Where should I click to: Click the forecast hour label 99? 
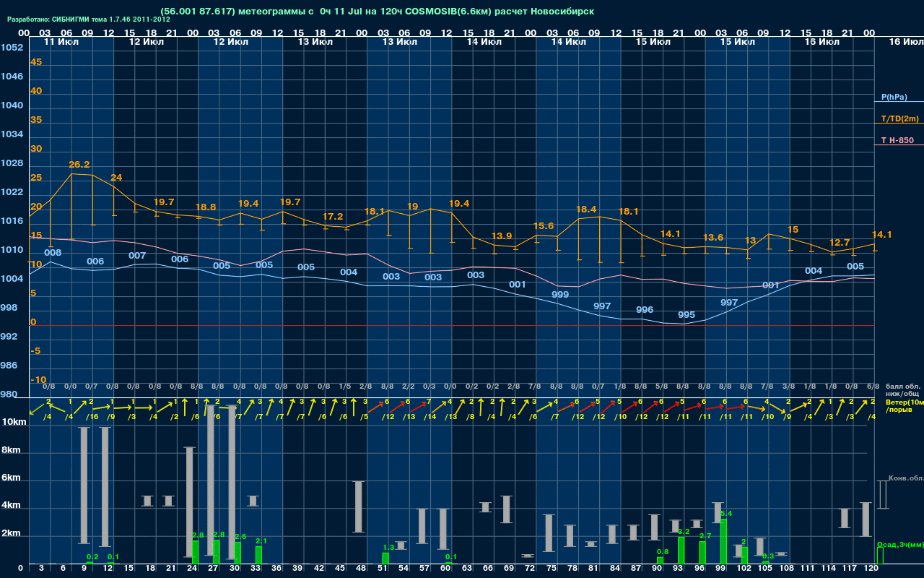(x=720, y=569)
